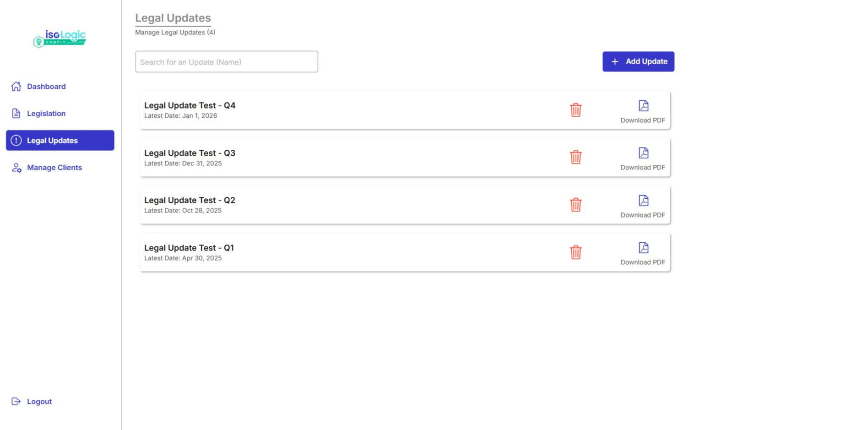Click the Add Update button
The width and height of the screenshot is (868, 430).
pyautogui.click(x=638, y=61)
